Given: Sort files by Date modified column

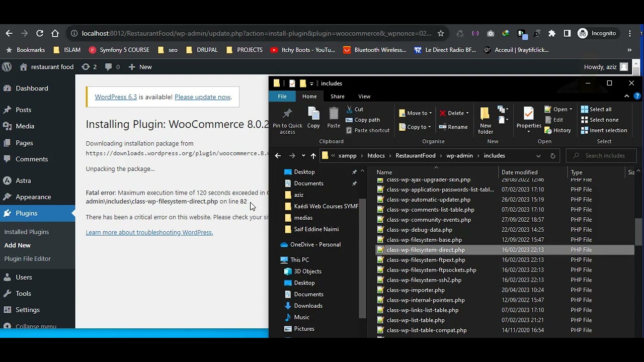Looking at the screenshot, I should 520,172.
